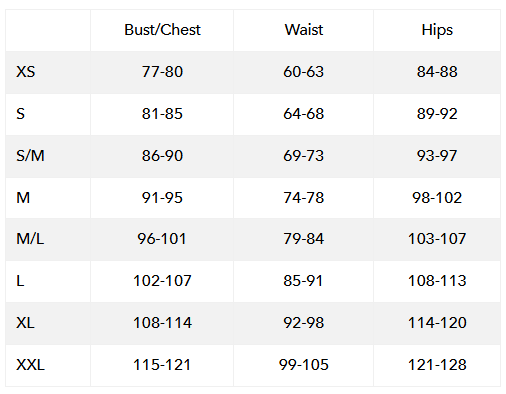
Task: Select the L size row label
Action: pyautogui.click(x=20, y=281)
